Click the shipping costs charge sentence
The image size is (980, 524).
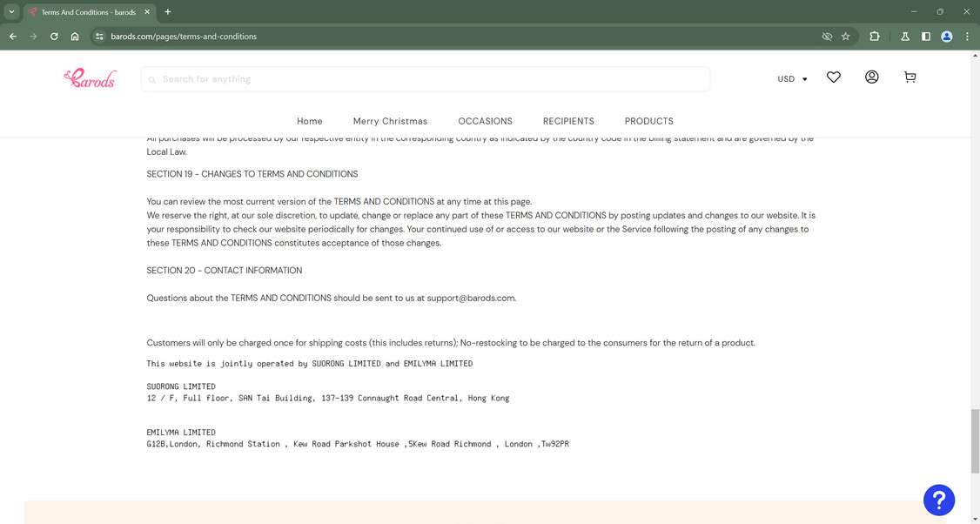451,343
